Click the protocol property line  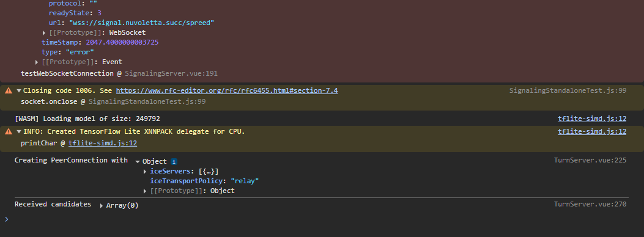tap(73, 4)
